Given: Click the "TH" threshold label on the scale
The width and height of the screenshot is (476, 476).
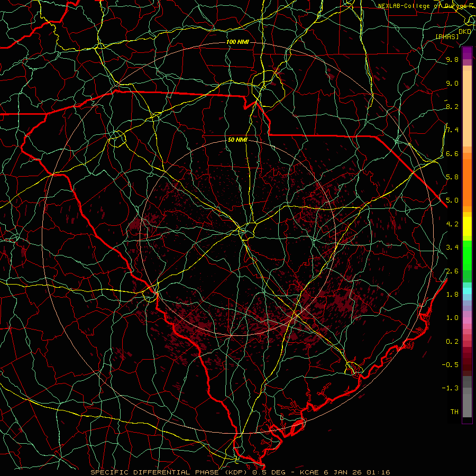Looking at the screenshot, I should [x=454, y=412].
